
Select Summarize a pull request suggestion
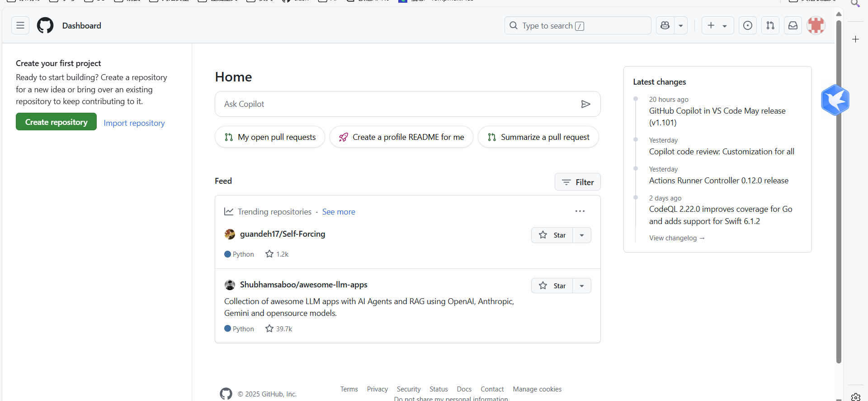click(x=538, y=137)
